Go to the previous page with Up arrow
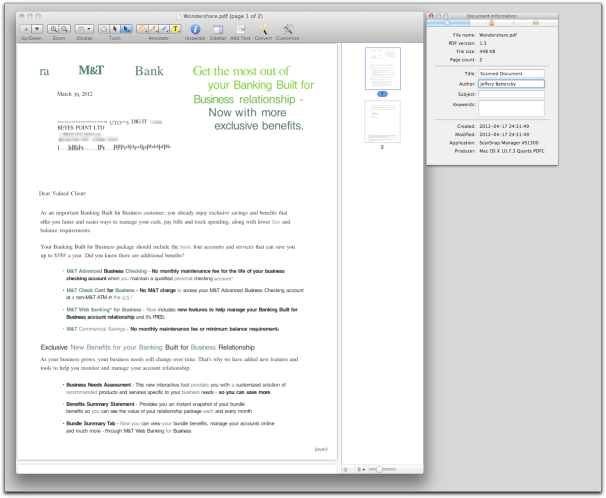This screenshot has width=606, height=498. tap(26, 29)
